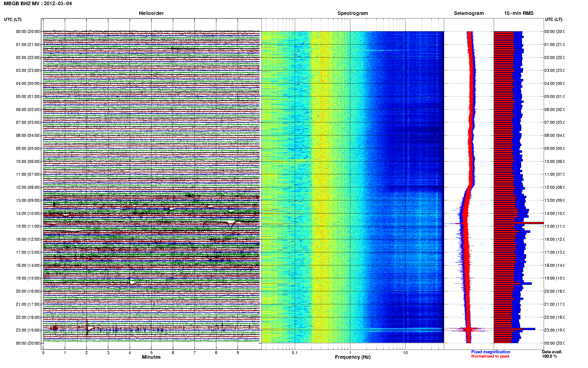The image size is (588, 368).
Task: Click the left 03:00 (23:00) time label
Action: point(28,70)
